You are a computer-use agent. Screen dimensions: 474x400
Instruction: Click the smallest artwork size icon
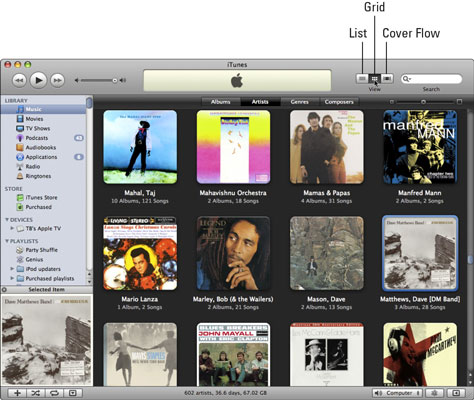(x=392, y=102)
